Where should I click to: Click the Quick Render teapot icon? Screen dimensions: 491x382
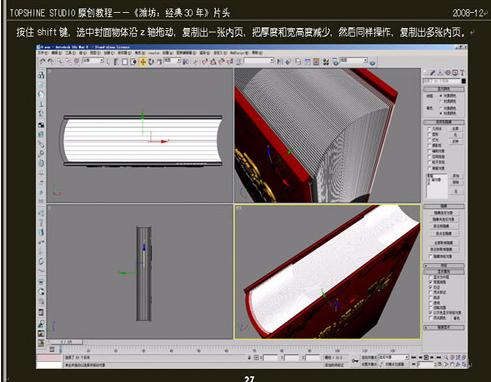[x=372, y=62]
